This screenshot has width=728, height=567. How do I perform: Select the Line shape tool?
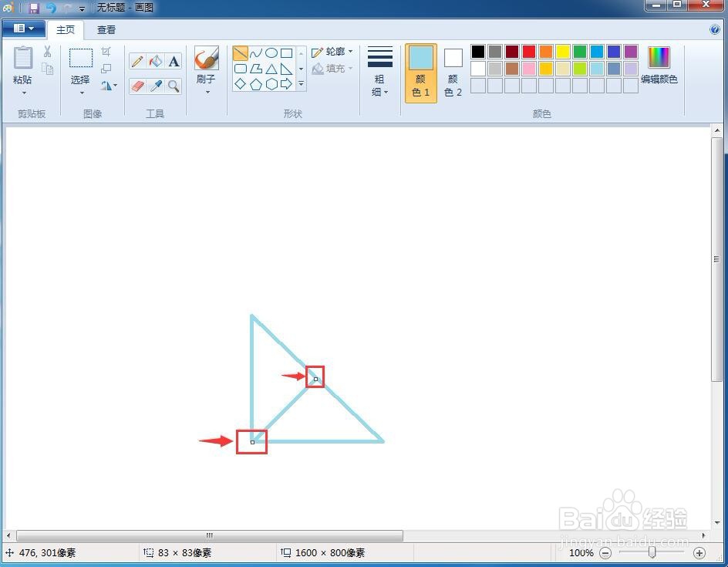[x=240, y=52]
